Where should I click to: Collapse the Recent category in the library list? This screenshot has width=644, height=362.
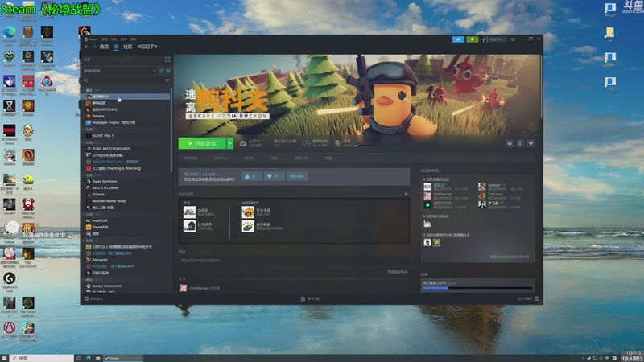[x=84, y=90]
